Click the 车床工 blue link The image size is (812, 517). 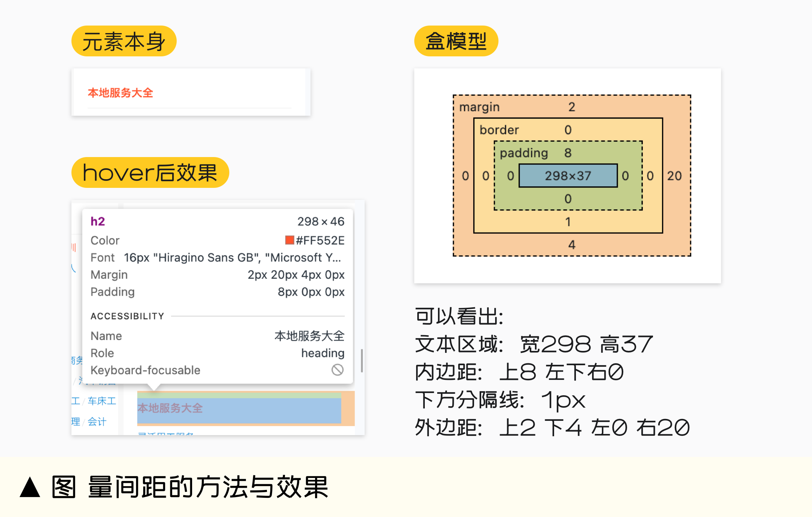pyautogui.click(x=102, y=401)
